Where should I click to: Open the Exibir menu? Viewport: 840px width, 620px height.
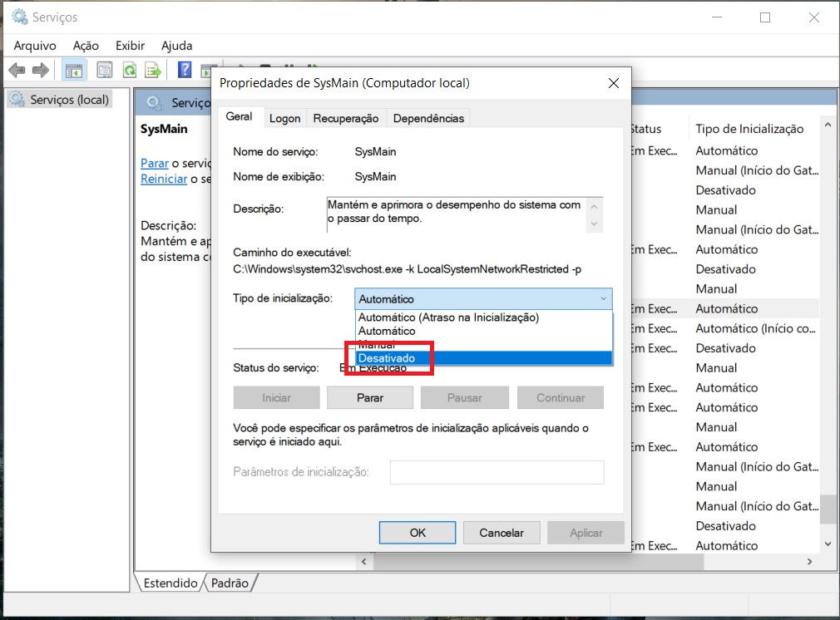pos(131,46)
